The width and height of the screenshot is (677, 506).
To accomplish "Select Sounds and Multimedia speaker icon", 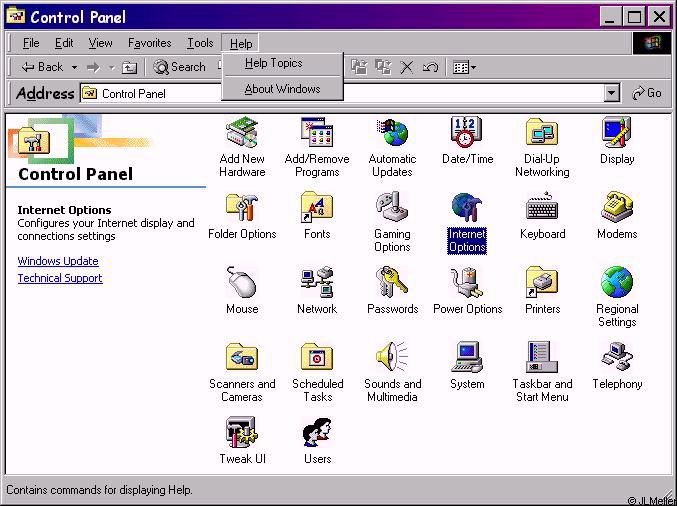I will (x=392, y=357).
